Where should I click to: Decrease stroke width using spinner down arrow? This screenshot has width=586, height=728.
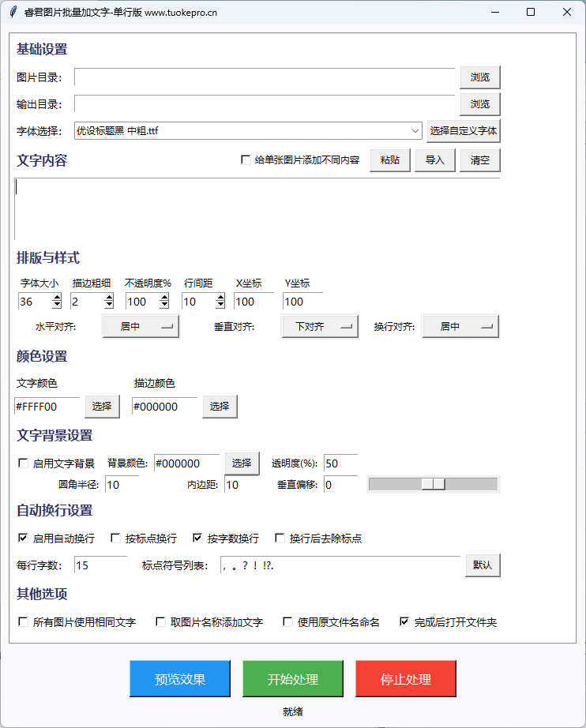pyautogui.click(x=111, y=306)
